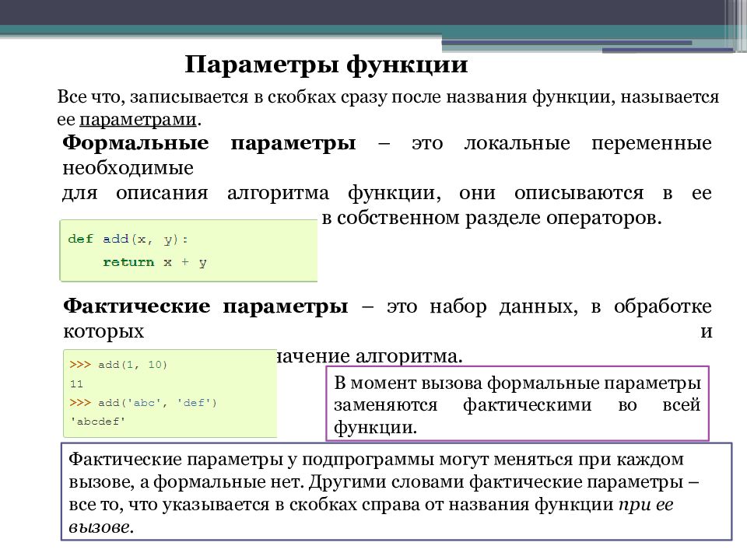Select the output value '11'
The image size is (747, 560).
coord(76,385)
